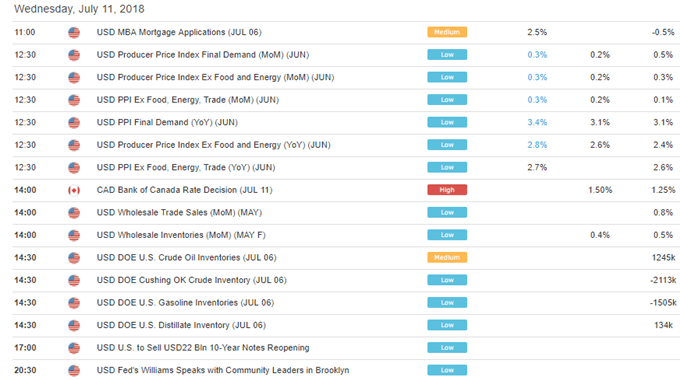Click 134k previous for Distillate Inventory

[664, 325]
